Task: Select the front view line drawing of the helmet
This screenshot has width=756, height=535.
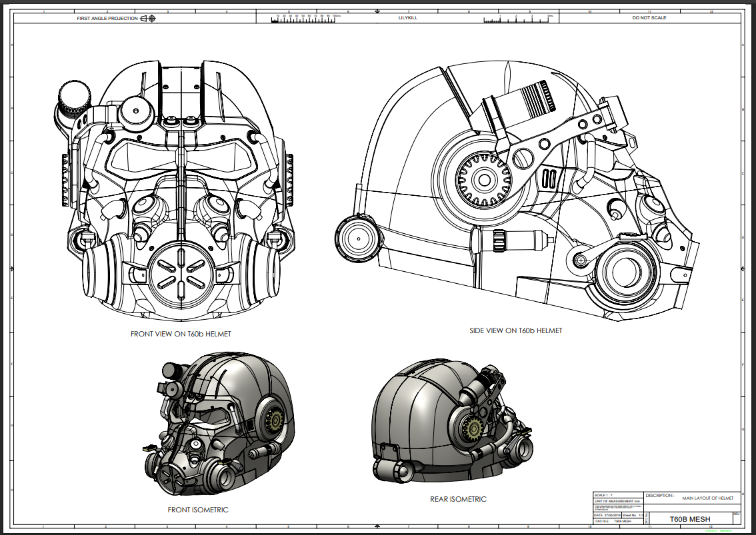Action: 175,191
